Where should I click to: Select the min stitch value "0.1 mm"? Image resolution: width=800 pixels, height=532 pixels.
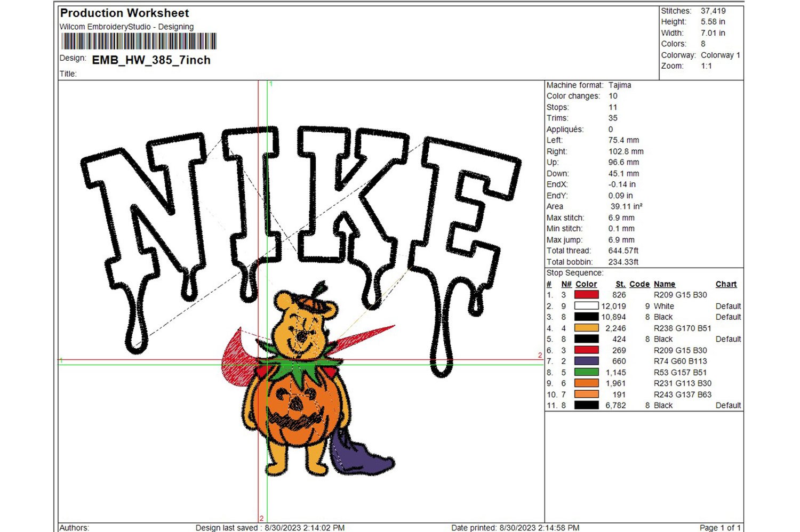coord(622,229)
